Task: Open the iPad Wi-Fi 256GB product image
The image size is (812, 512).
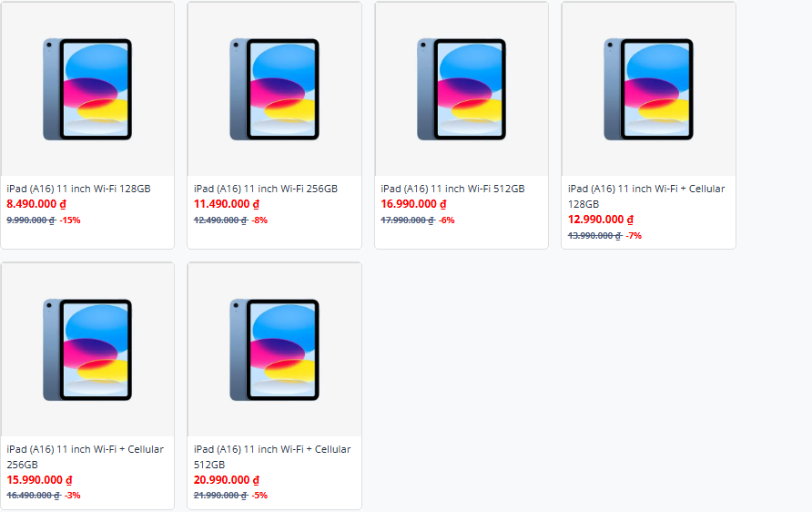Action: coord(274,89)
